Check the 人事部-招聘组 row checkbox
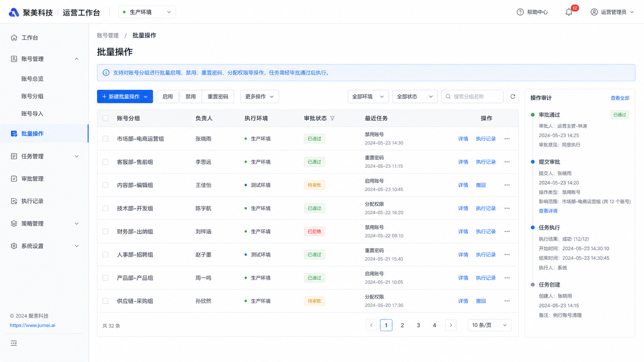The width and height of the screenshot is (644, 362). (x=106, y=255)
